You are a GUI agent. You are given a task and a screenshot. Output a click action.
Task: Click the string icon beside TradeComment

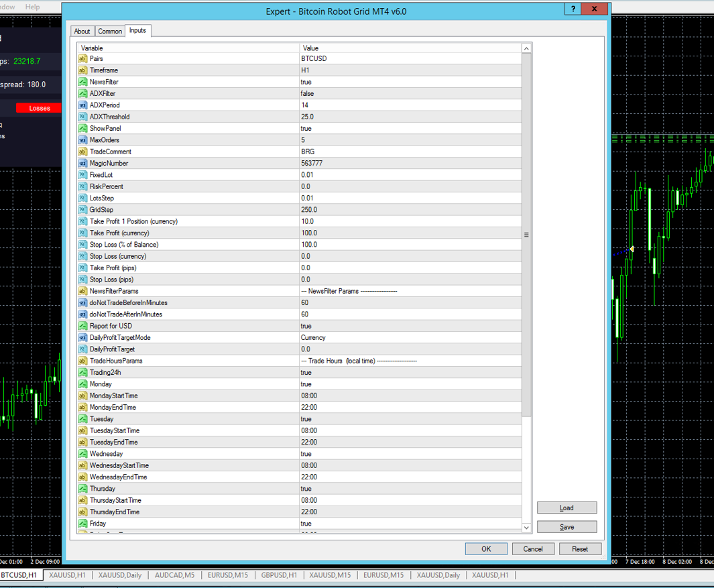83,152
